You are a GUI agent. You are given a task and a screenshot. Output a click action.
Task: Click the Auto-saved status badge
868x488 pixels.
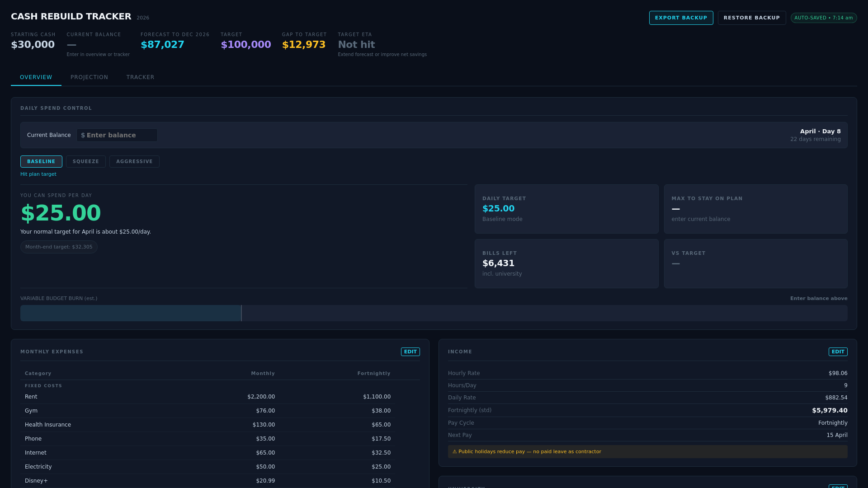click(824, 18)
